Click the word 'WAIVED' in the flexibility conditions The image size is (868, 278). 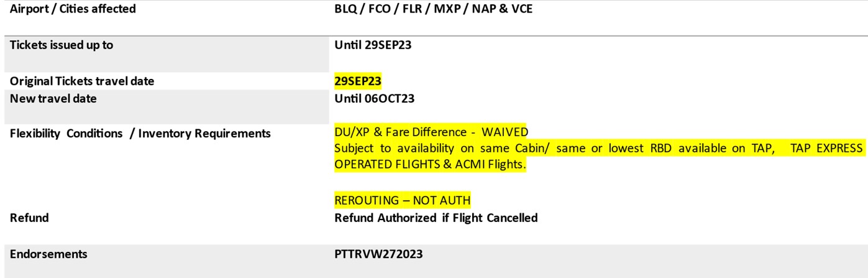[x=505, y=132]
